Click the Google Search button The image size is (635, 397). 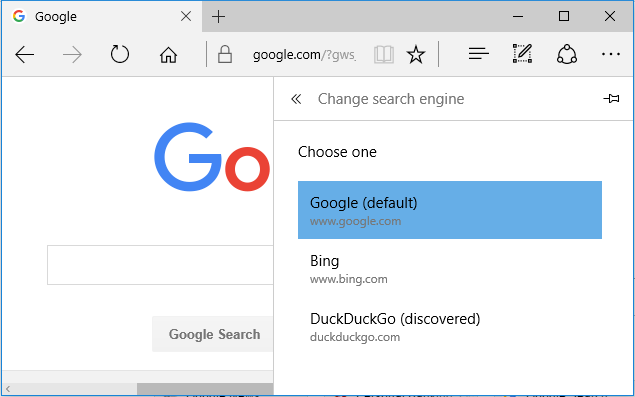[x=213, y=334]
